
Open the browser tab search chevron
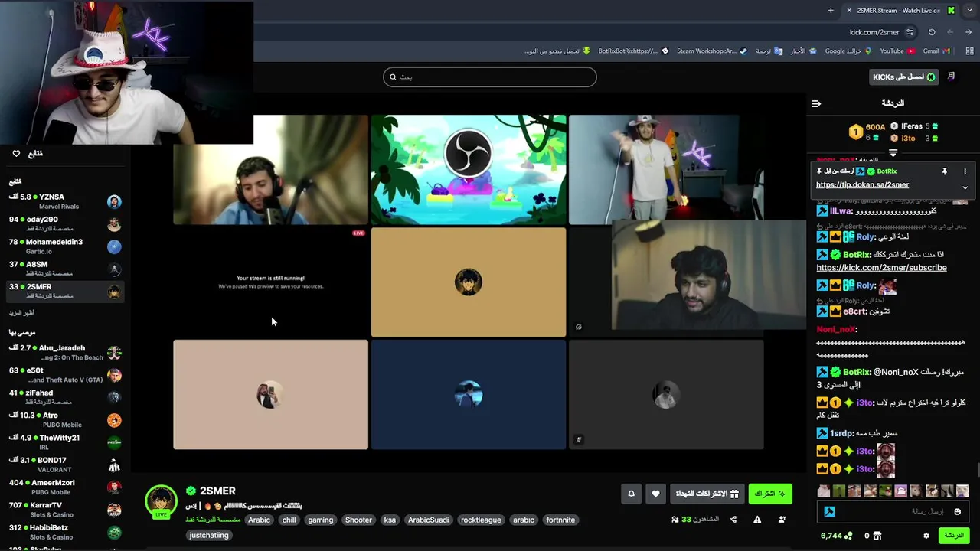point(970,10)
